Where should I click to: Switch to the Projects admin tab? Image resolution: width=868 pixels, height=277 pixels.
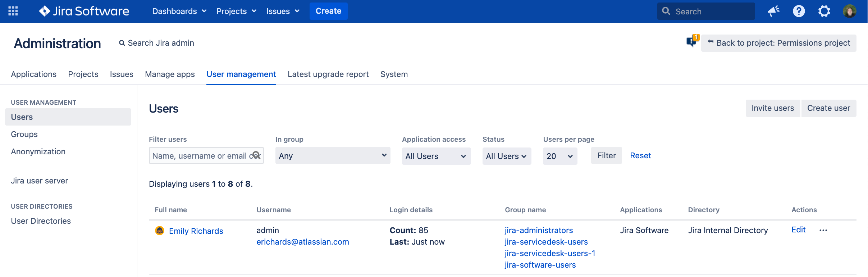[83, 74]
